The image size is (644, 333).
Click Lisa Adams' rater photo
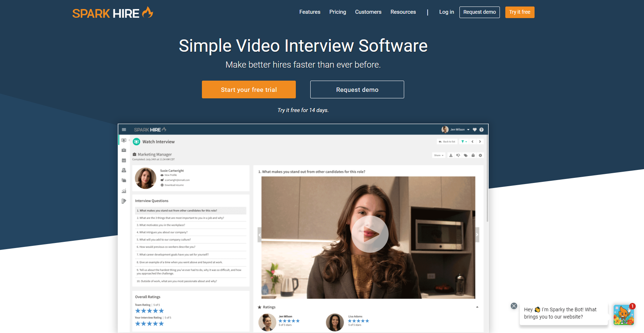tap(335, 322)
